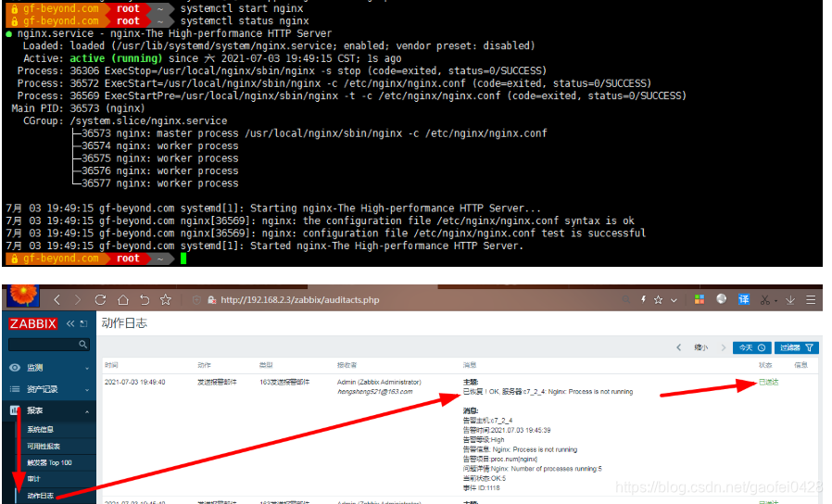Select the 动作日志 submenu item

(41, 496)
